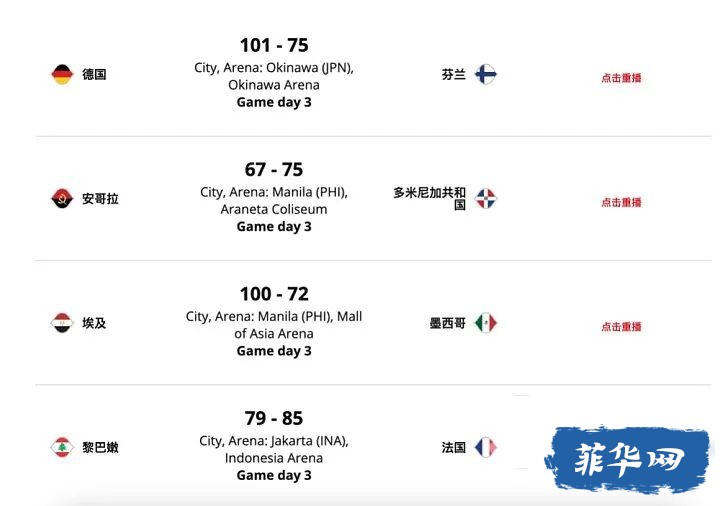
Task: Select team name 德国
Action: pos(94,74)
